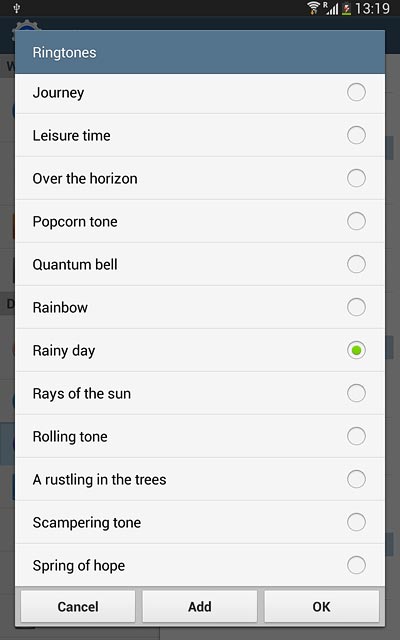Choose Rolling tone radio button

click(x=356, y=436)
